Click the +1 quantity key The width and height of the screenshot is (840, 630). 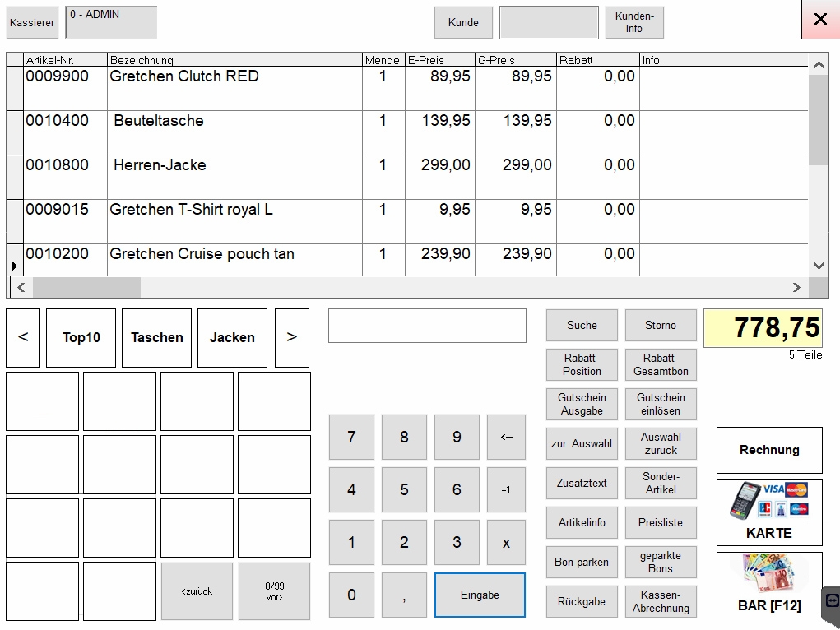(x=506, y=489)
